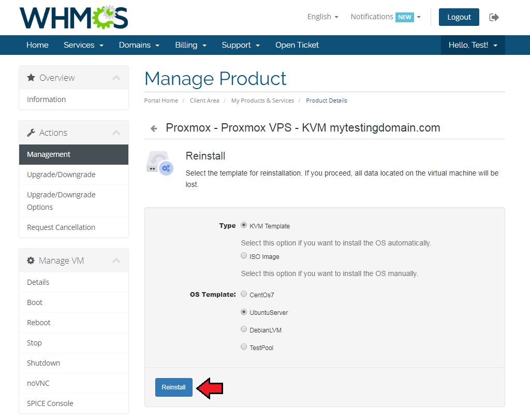This screenshot has width=530, height=420.
Task: Choose the CentOs7 OS template
Action: pos(244,294)
